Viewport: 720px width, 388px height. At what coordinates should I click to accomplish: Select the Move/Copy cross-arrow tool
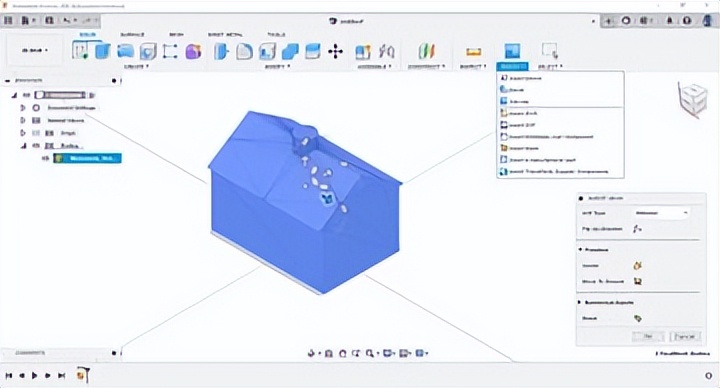(336, 51)
